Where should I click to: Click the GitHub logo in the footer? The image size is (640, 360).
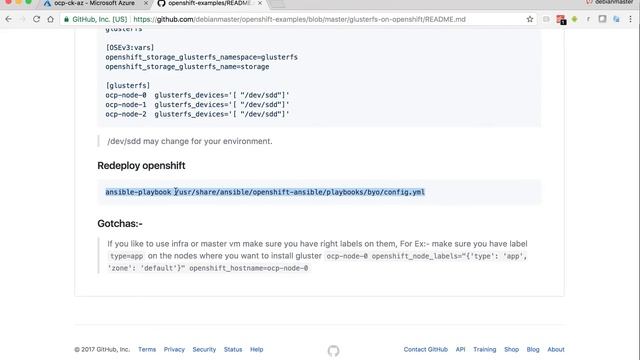coord(333,351)
